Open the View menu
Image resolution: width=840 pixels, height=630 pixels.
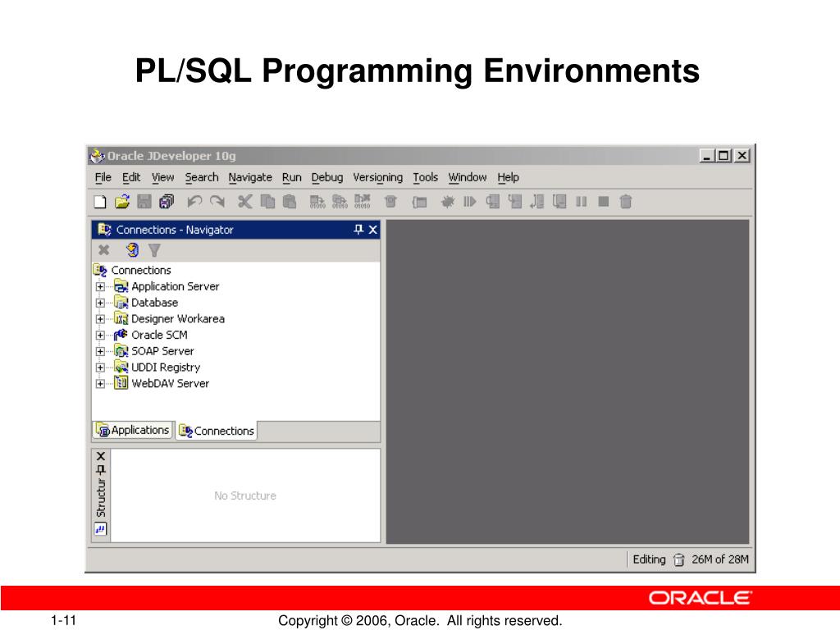click(162, 177)
